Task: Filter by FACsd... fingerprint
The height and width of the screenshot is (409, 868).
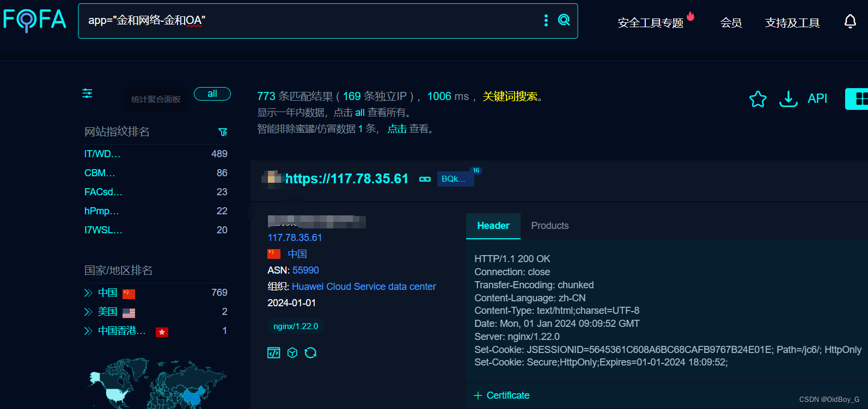Action: [x=103, y=192]
